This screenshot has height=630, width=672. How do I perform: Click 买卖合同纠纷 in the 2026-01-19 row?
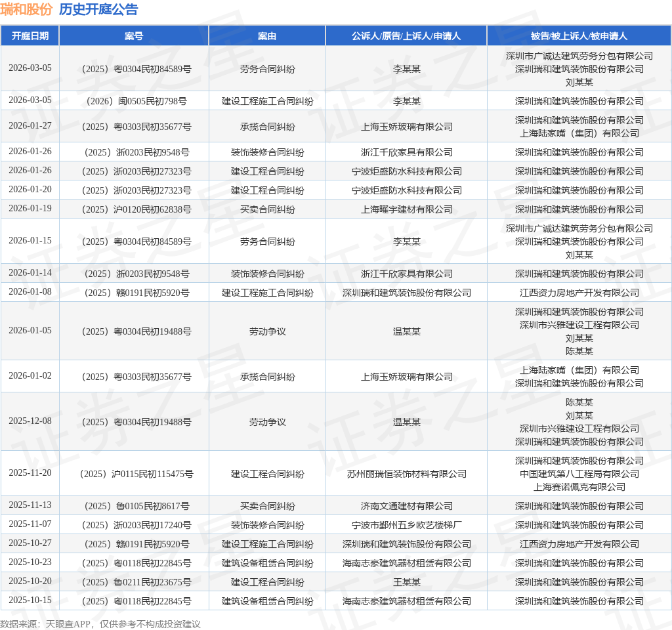[267, 209]
